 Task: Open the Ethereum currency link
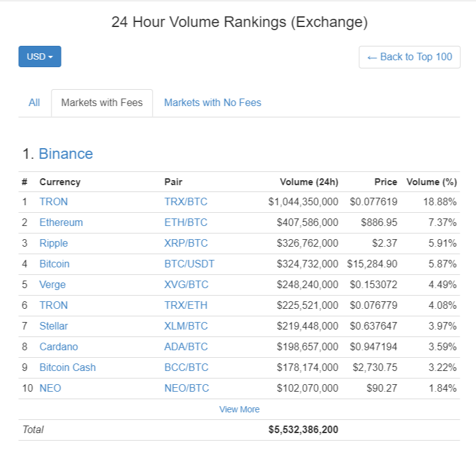pyautogui.click(x=61, y=222)
